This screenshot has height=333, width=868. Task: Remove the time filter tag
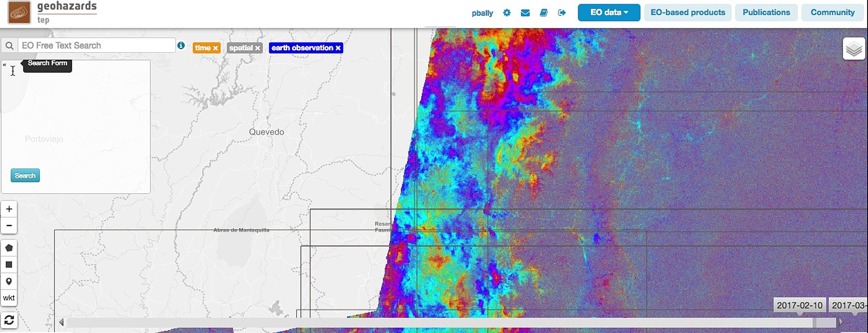[x=216, y=48]
